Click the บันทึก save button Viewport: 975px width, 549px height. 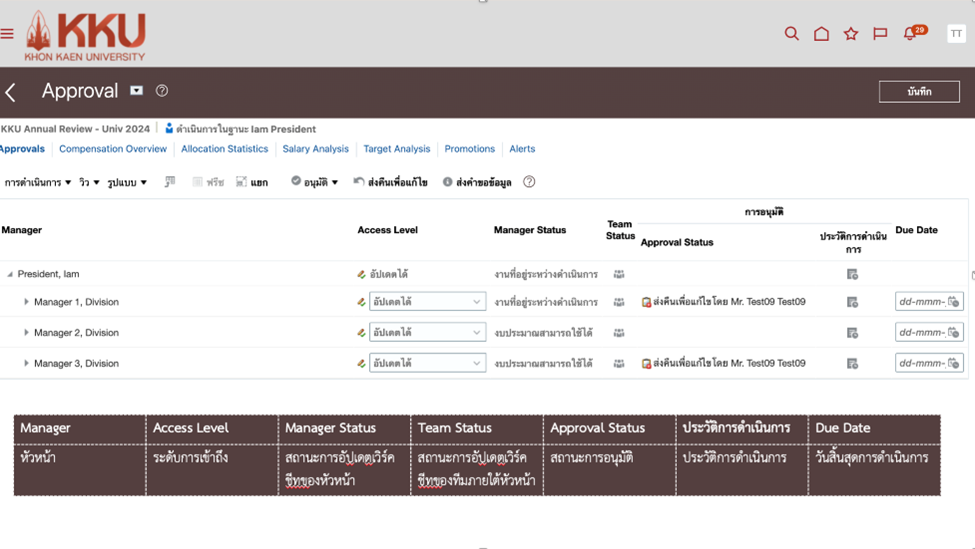click(919, 92)
